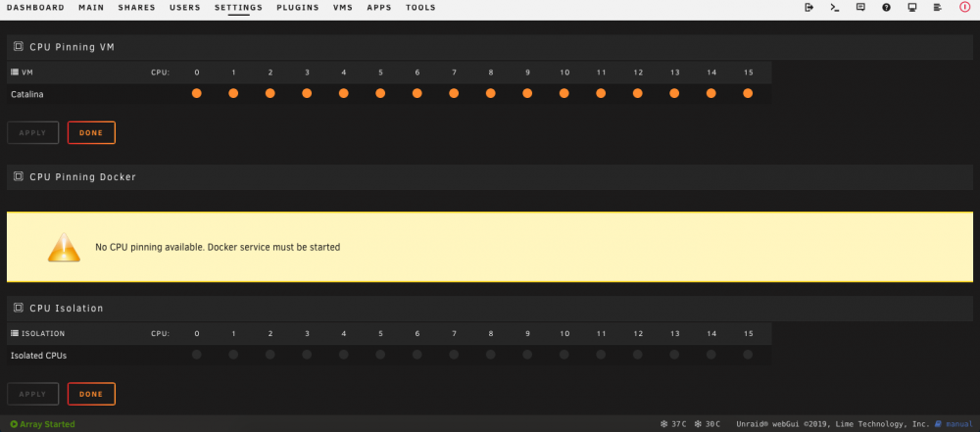Viewport: 980px width, 432px height.
Task: Click the list icon beside VM column header
Action: tap(15, 72)
